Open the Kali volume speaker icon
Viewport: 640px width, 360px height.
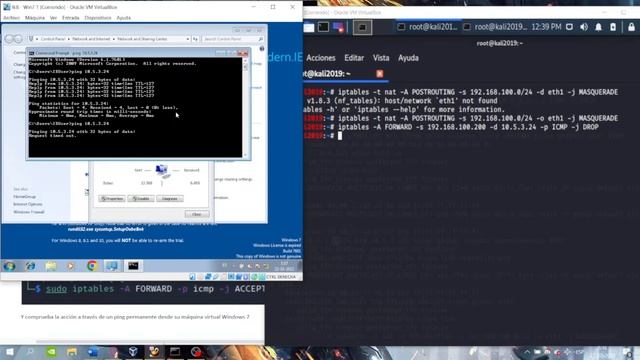coord(584,27)
